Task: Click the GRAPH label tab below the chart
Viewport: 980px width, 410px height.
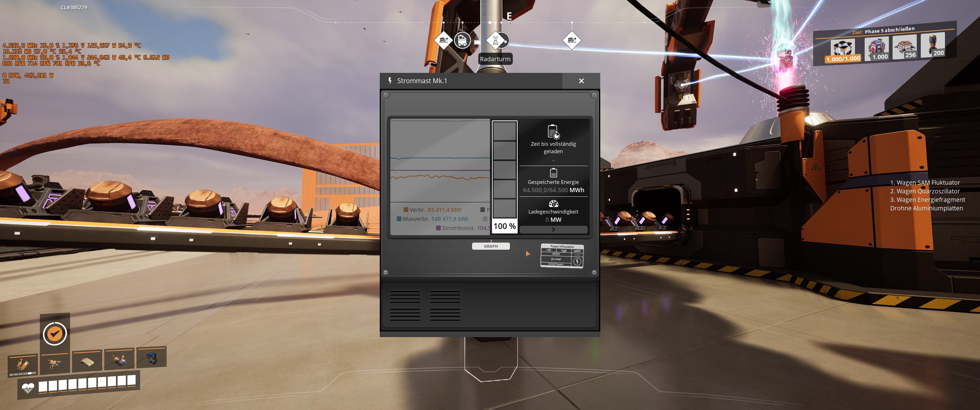Action: coord(491,247)
